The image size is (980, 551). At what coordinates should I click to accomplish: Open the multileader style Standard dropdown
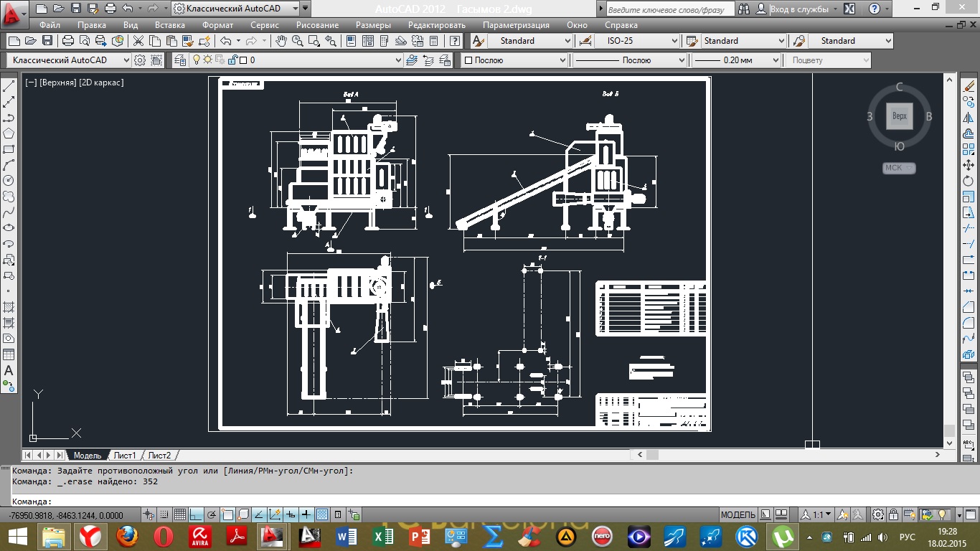(888, 41)
